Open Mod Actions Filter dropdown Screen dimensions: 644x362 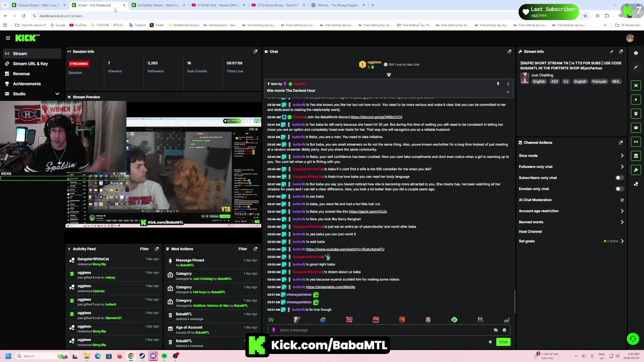click(x=243, y=249)
